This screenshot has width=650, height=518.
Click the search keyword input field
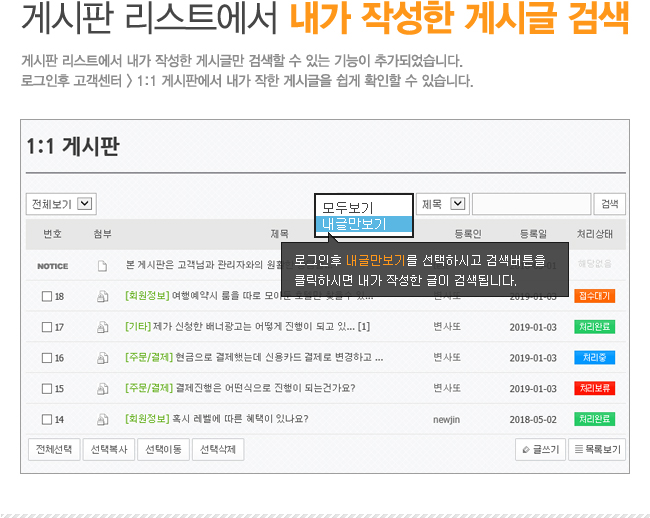[x=531, y=204]
